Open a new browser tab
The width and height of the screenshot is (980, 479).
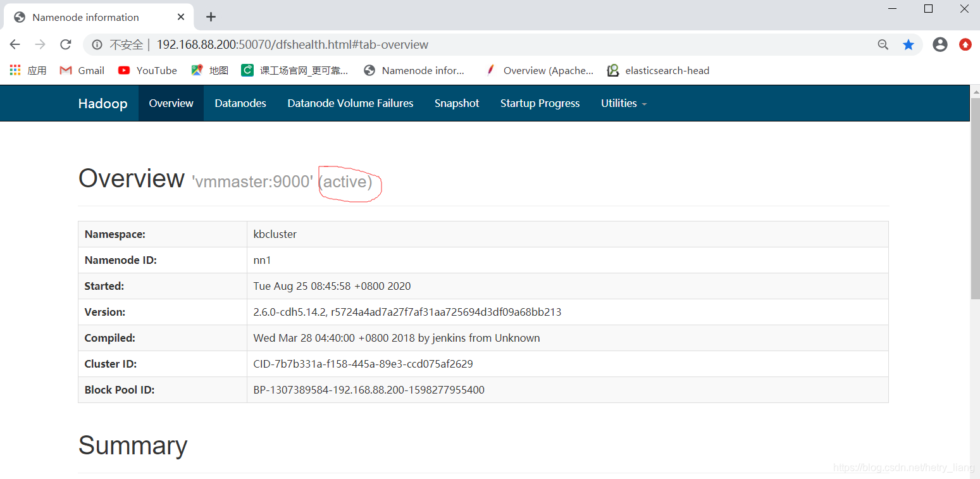[x=211, y=17]
